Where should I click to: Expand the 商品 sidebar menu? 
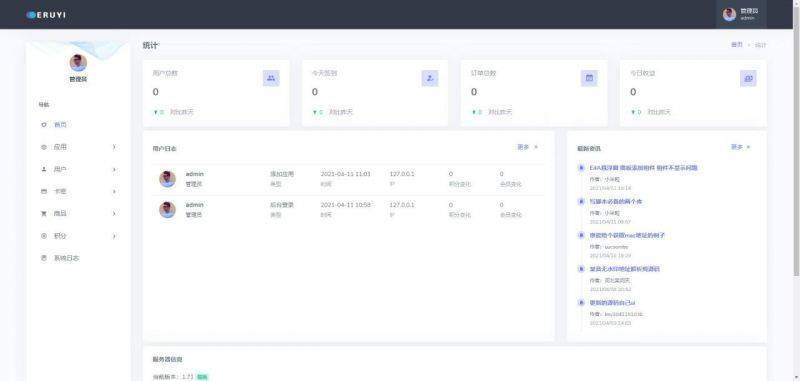79,214
